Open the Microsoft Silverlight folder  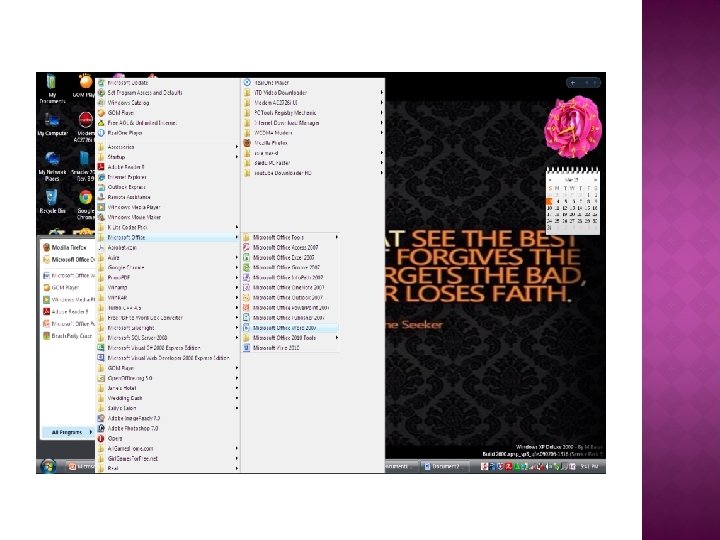[168, 328]
